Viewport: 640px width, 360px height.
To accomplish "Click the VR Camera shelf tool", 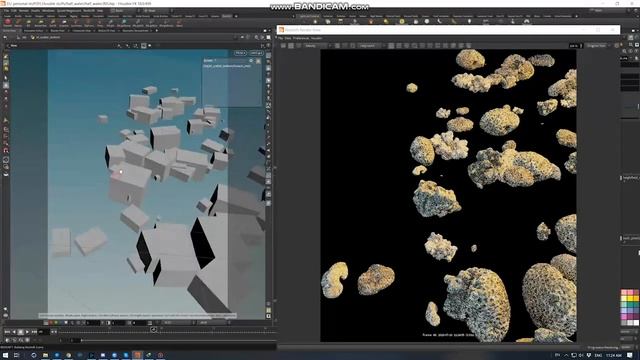I will 500,22.
